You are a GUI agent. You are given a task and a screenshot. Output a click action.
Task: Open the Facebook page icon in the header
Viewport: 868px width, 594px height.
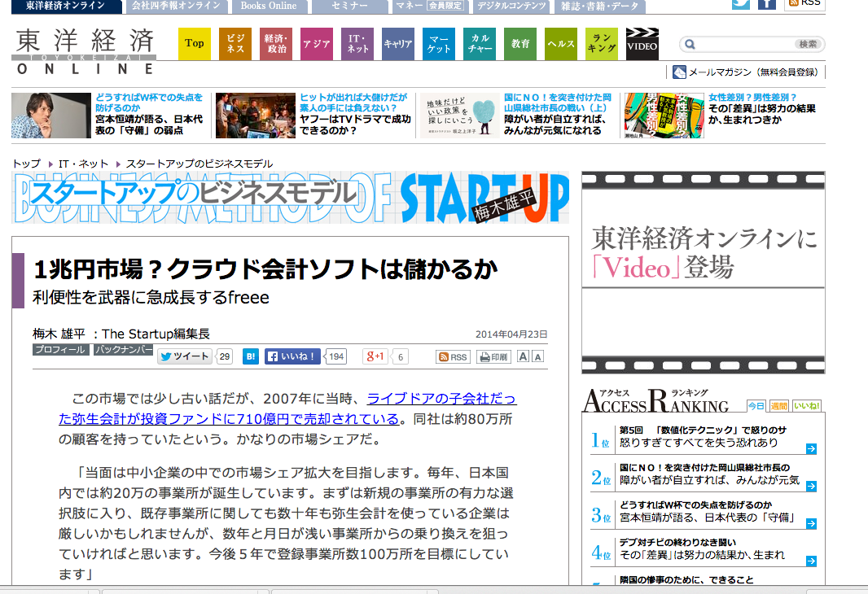tap(766, 3)
